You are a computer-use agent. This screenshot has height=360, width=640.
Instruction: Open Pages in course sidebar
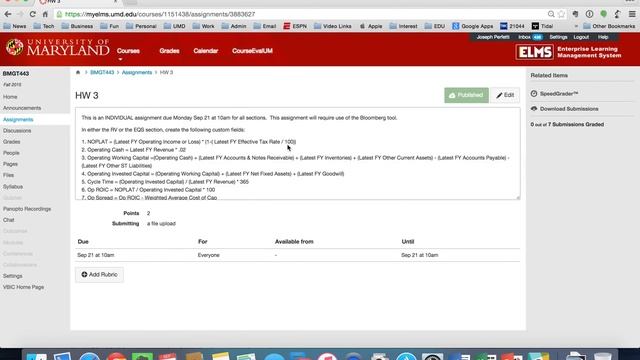pyautogui.click(x=10, y=164)
